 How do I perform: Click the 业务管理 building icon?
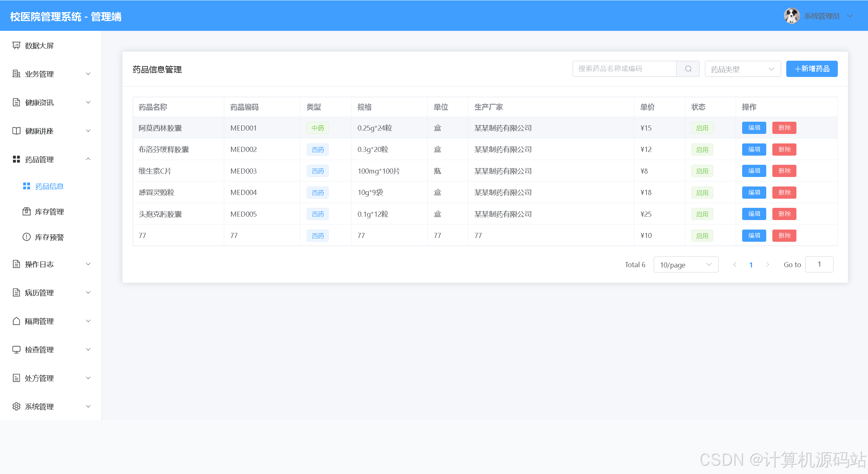tap(16, 74)
